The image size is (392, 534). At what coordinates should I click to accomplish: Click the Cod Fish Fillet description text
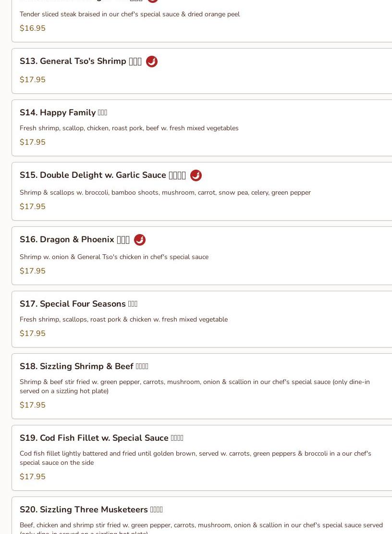pos(196,458)
